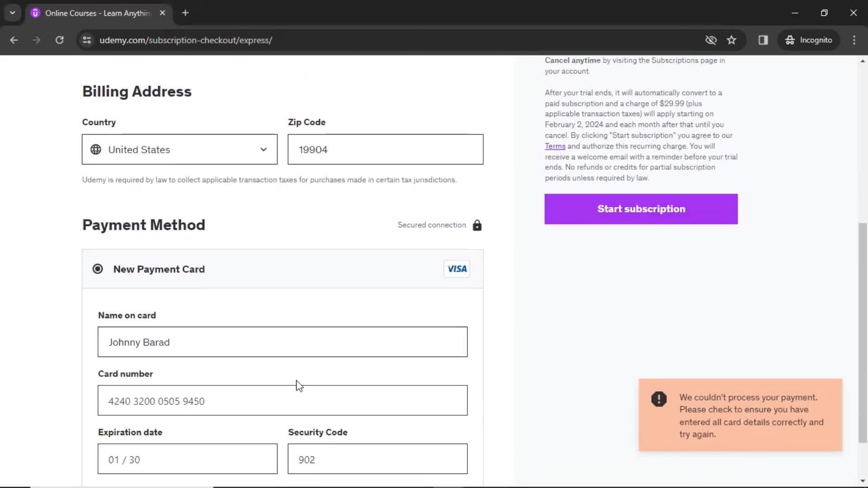Click the Visa card icon
The height and width of the screenshot is (488, 868).
click(457, 269)
